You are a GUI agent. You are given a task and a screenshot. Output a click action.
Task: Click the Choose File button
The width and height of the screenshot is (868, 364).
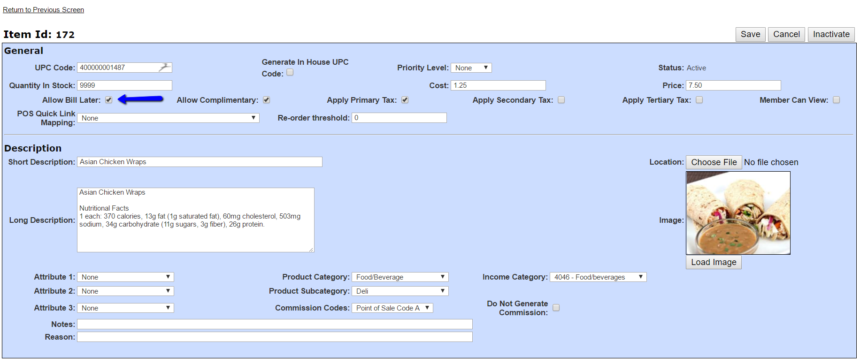pos(714,162)
